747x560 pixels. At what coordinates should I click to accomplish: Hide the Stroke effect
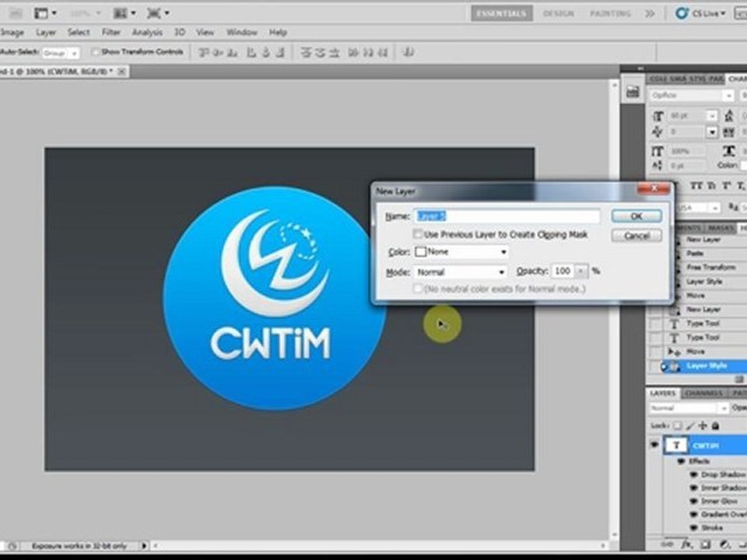tap(694, 528)
